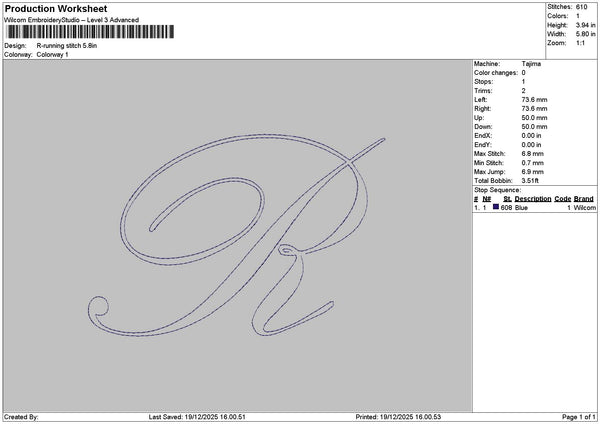Click the EndX value 0.00 in
The height and width of the screenshot is (424, 600).
531,136
